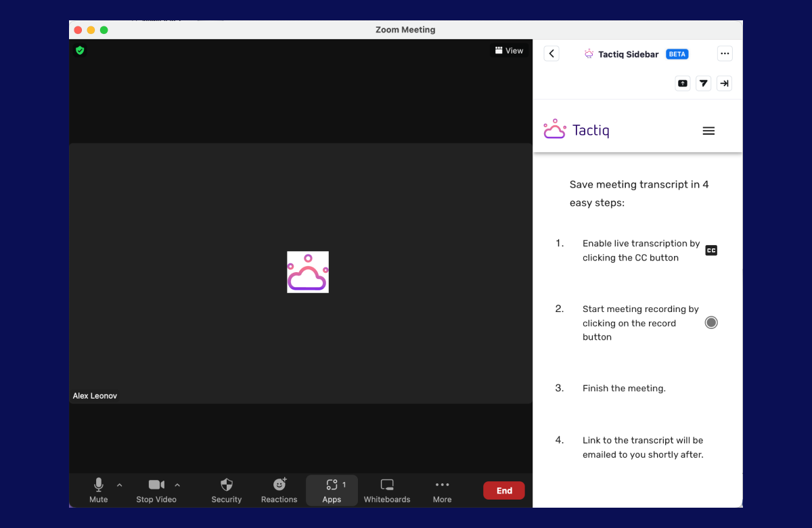Viewport: 812px width, 528px height.
Task: Open Whiteboards
Action: [387, 490]
